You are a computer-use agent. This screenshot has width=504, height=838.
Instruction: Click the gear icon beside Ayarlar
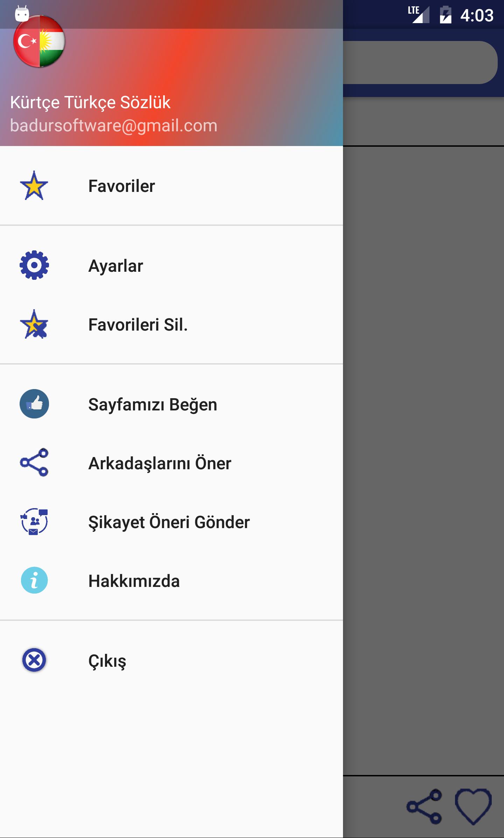(x=34, y=265)
